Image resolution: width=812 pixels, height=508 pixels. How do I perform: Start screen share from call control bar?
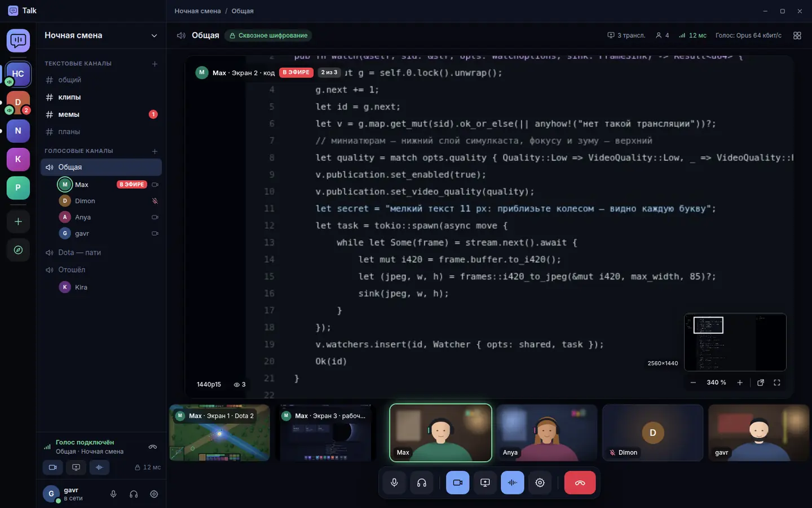click(485, 483)
